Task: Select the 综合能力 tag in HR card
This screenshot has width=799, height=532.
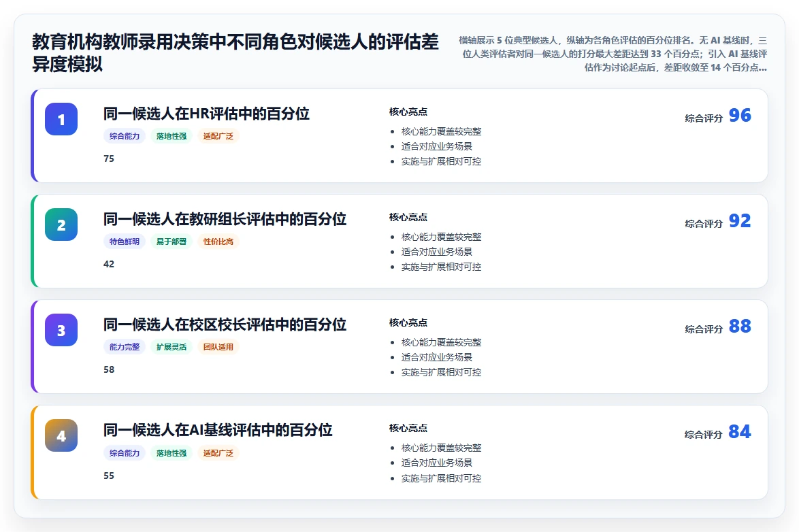Action: (x=125, y=136)
